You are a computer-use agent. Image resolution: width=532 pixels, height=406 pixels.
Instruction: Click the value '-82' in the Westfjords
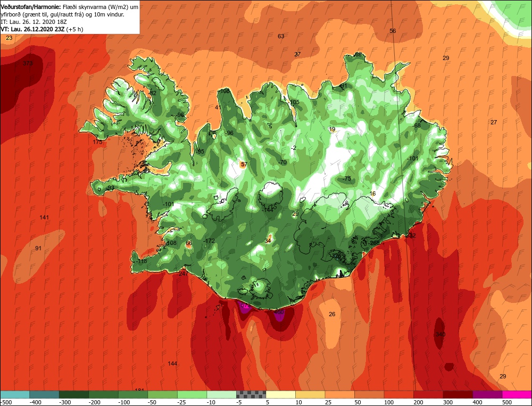[152, 93]
